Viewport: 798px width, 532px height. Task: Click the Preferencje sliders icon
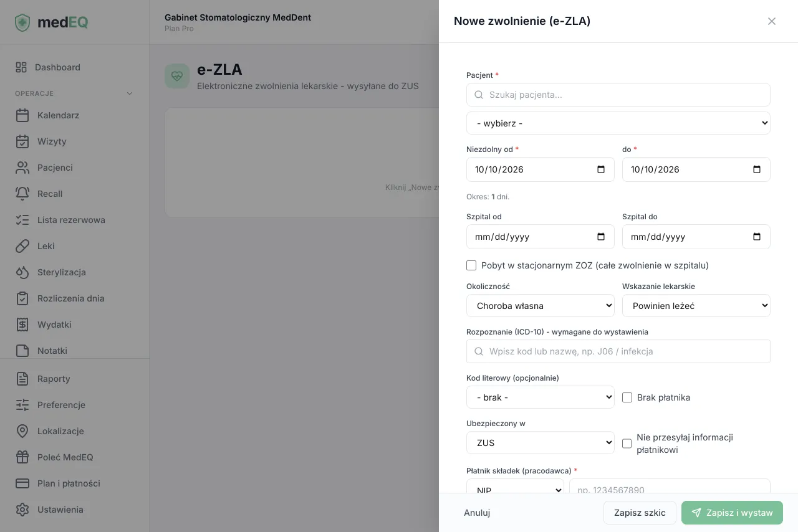(x=22, y=405)
